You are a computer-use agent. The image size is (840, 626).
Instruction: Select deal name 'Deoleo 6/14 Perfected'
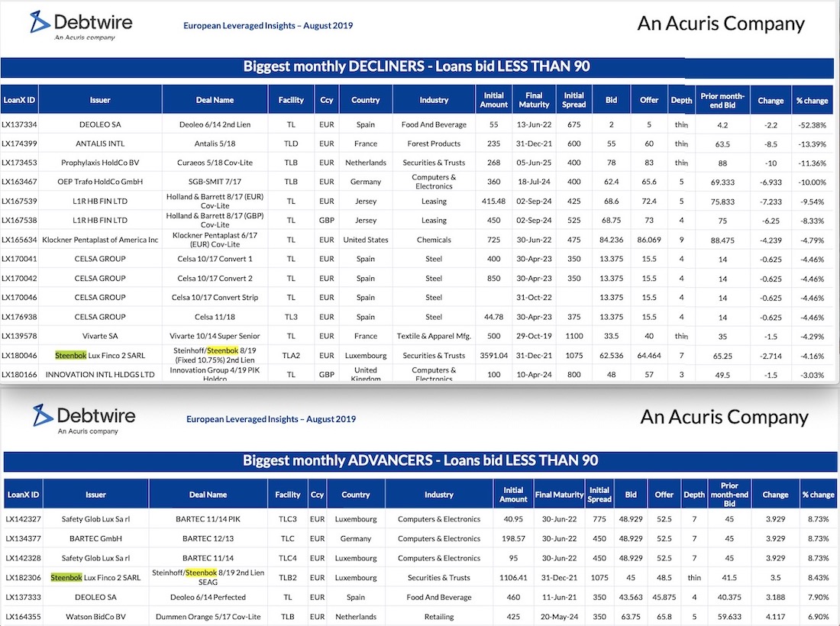[x=208, y=596]
